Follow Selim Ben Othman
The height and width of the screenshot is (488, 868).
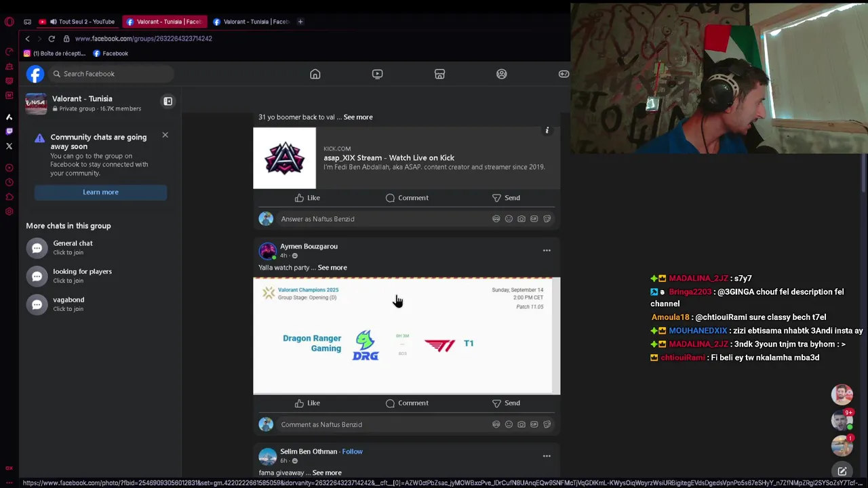[353, 452]
